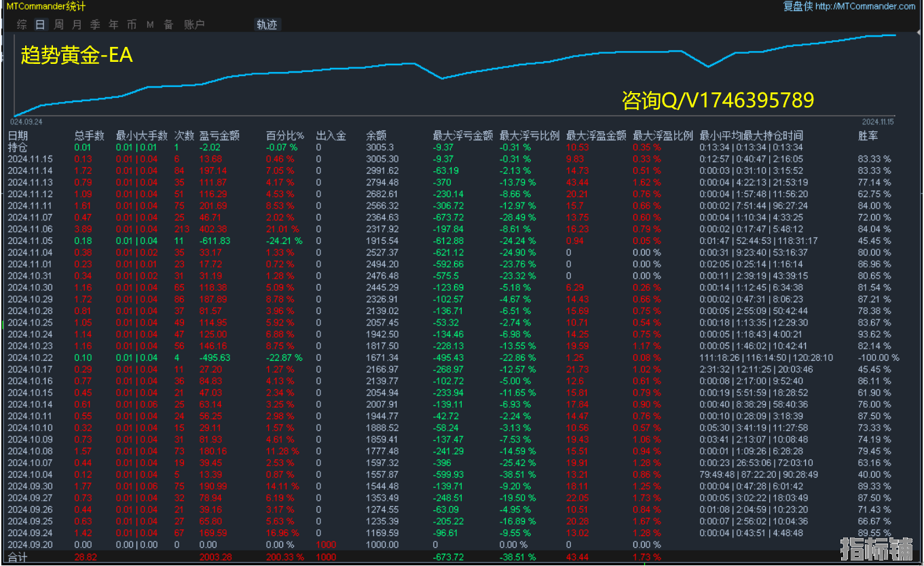Sort by the 次数 column header
This screenshot has width=924, height=566.
(184, 136)
